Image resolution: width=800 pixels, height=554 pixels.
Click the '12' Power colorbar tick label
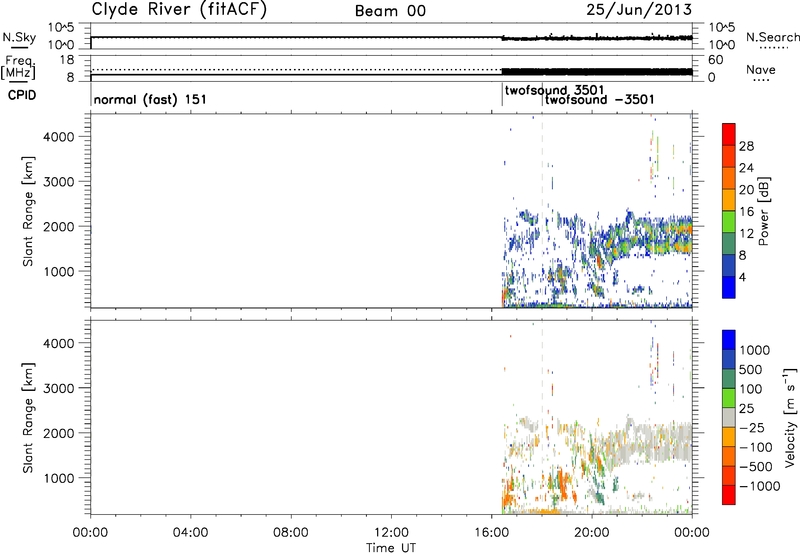pyautogui.click(x=746, y=234)
